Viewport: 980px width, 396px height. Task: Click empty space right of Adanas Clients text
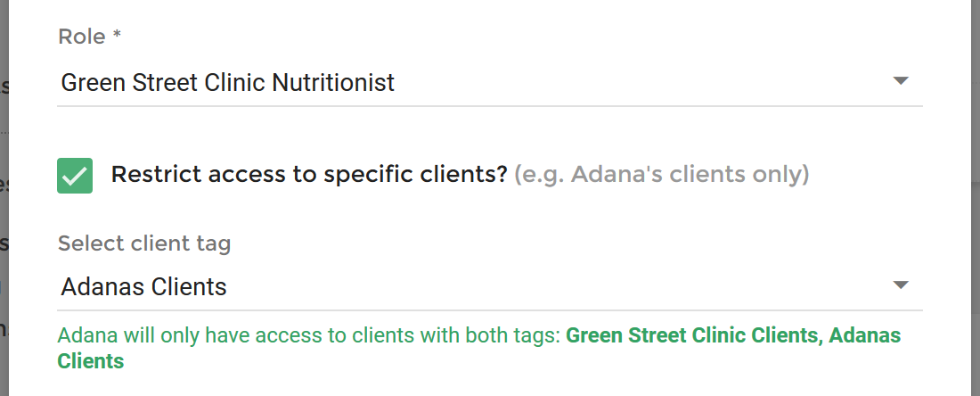(x=556, y=286)
